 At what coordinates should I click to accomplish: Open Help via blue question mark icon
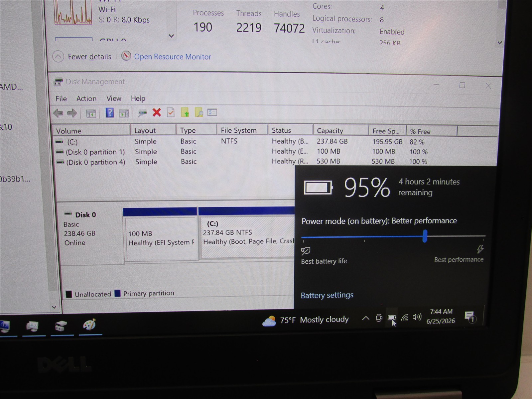[110, 113]
